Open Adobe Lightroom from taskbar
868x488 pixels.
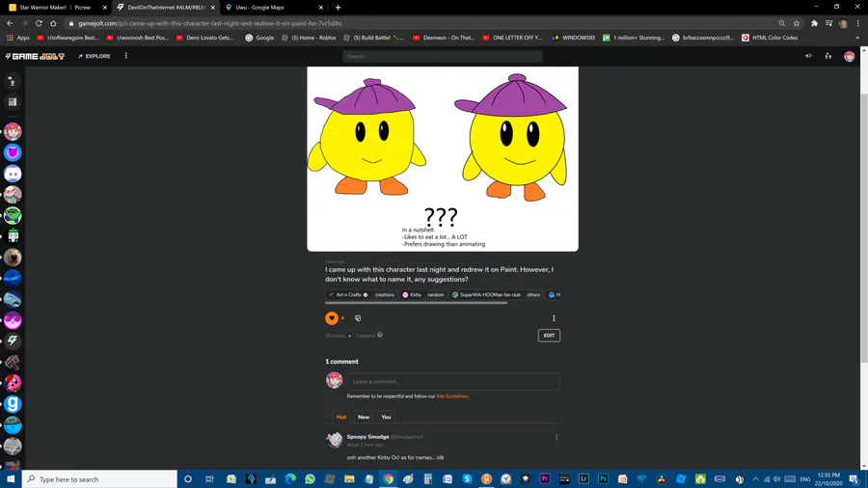[583, 479]
